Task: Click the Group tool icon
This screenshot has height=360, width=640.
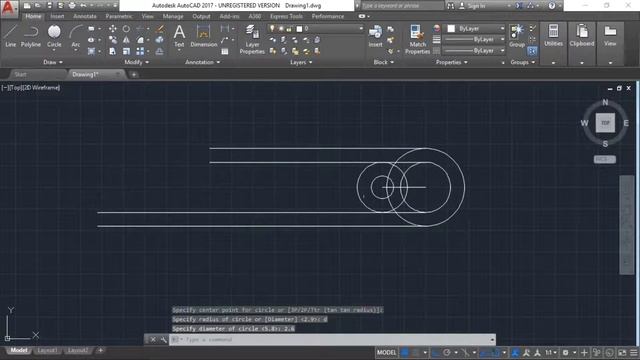Action: pyautogui.click(x=517, y=36)
